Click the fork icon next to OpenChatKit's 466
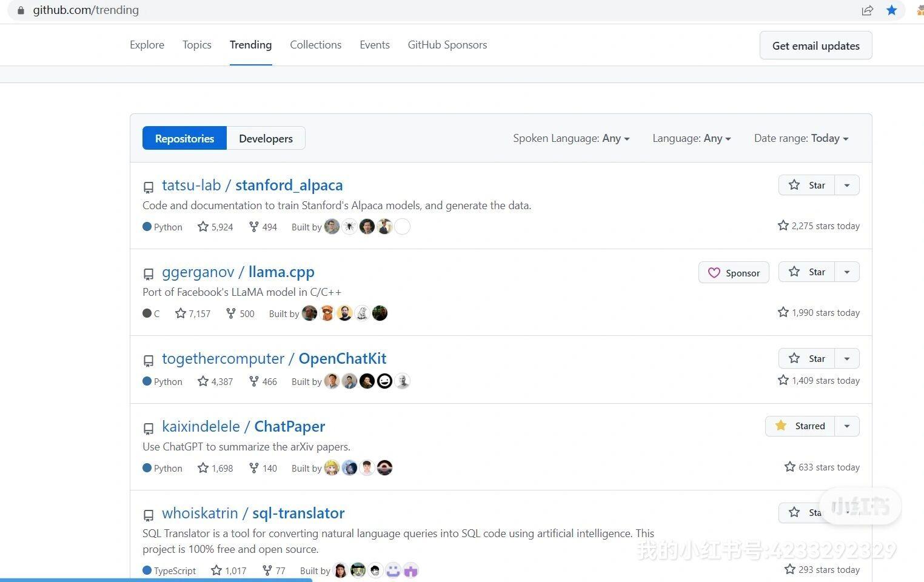 (253, 381)
